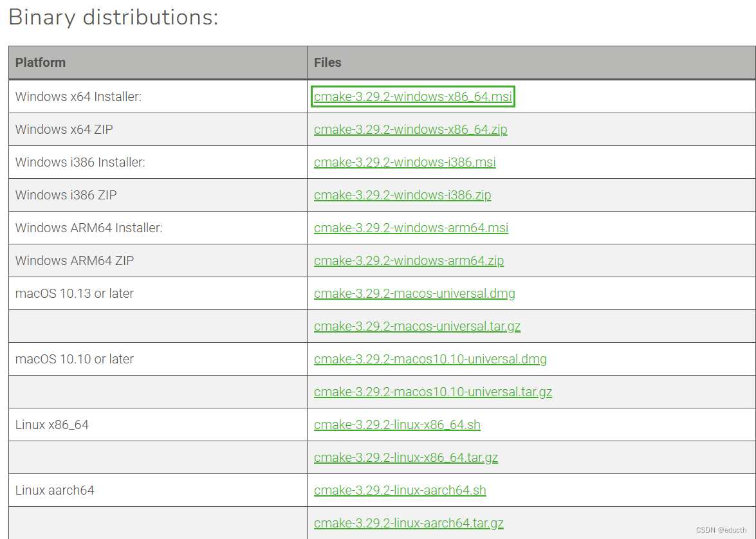Select the 'macOS 10.10 or later' cell
Image resolution: width=756 pixels, height=539 pixels.
click(158, 359)
